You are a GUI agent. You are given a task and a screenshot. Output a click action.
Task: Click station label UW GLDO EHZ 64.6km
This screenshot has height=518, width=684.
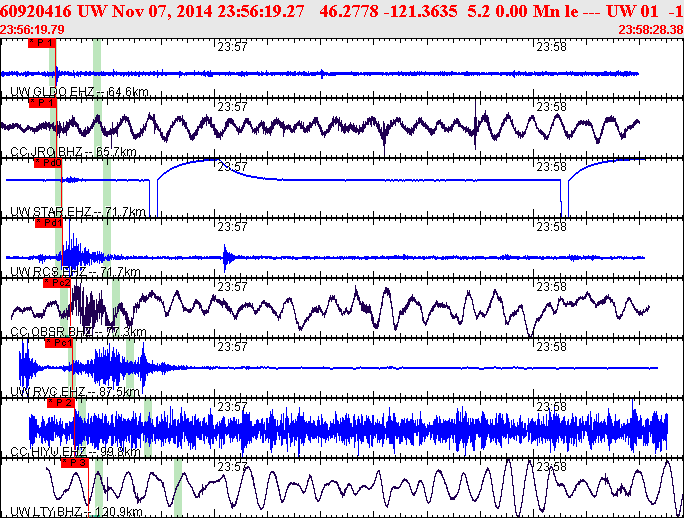click(79, 92)
